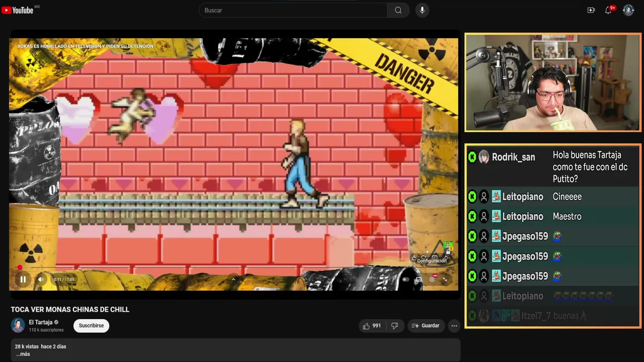The image size is (644, 362).
Task: Mute the video volume
Action: [41, 280]
